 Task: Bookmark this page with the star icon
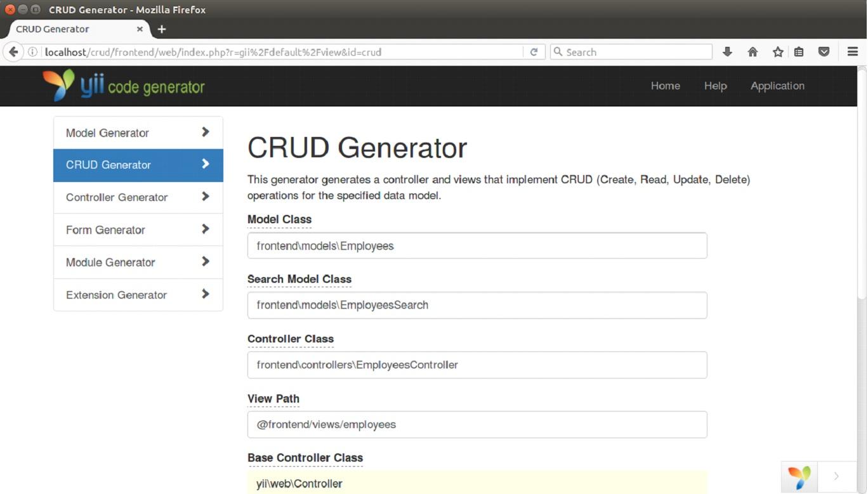tap(778, 52)
